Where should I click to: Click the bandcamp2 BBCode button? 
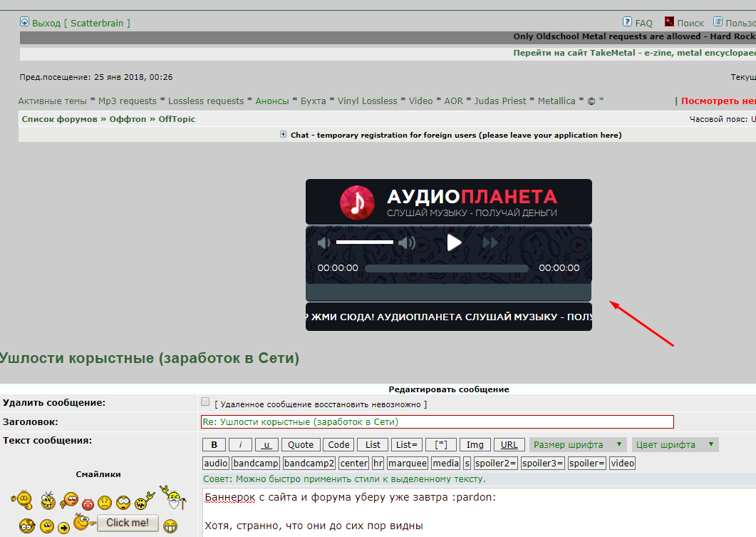(309, 463)
